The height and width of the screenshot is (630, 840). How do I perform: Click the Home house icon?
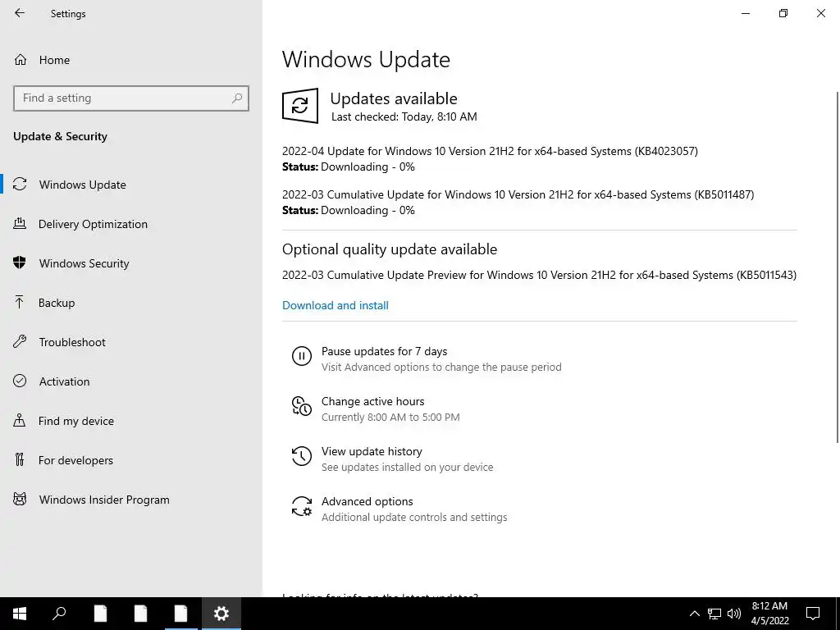pyautogui.click(x=21, y=59)
